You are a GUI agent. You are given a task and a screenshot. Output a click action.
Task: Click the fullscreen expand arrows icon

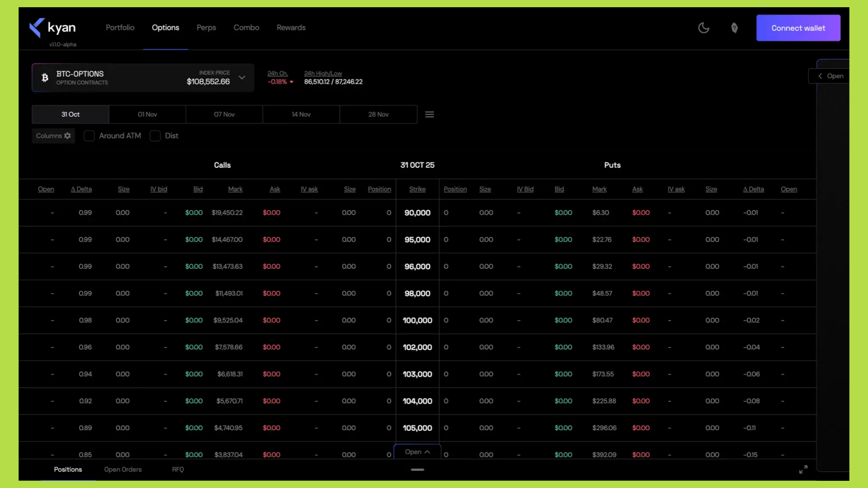pos(803,469)
